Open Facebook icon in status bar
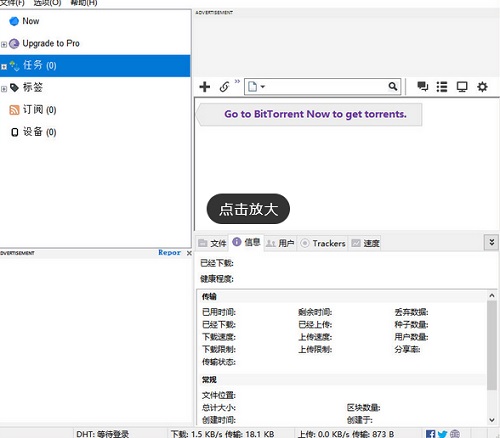The image size is (500, 438). pyautogui.click(x=430, y=434)
